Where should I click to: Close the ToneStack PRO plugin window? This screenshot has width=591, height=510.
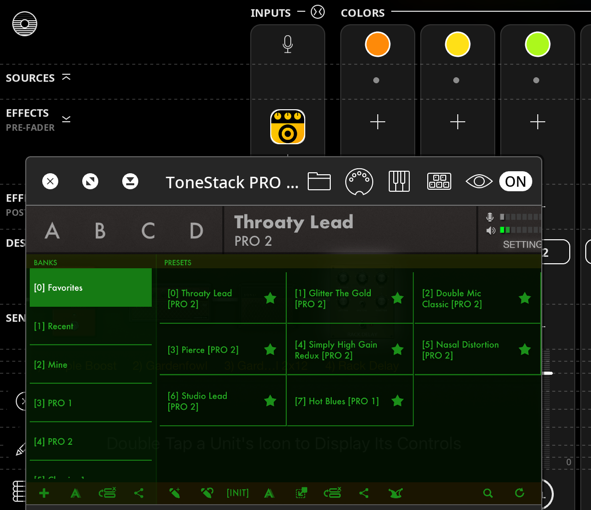[x=50, y=181]
